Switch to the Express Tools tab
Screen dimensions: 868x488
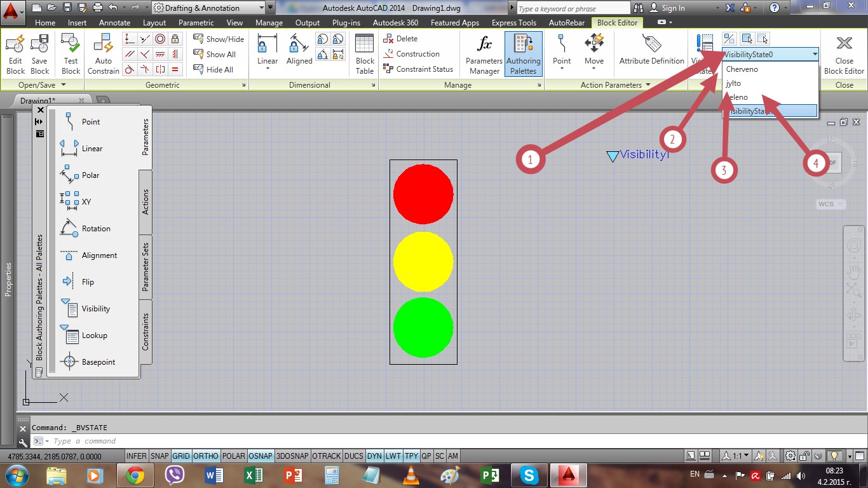coord(513,22)
